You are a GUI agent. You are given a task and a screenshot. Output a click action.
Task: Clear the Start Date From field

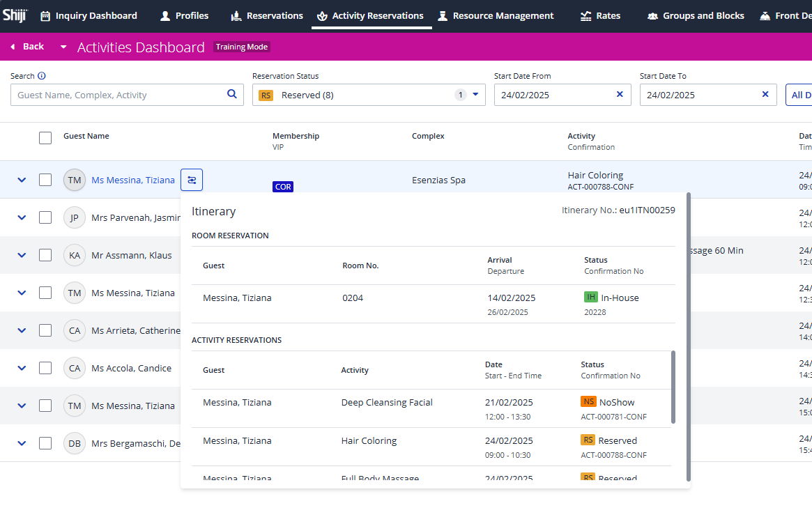pyautogui.click(x=620, y=95)
